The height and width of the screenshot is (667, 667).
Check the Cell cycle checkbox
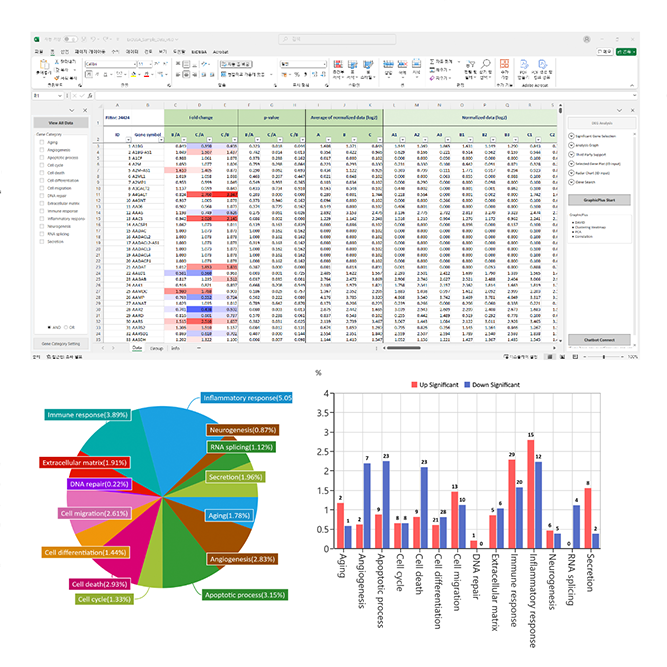click(42, 165)
